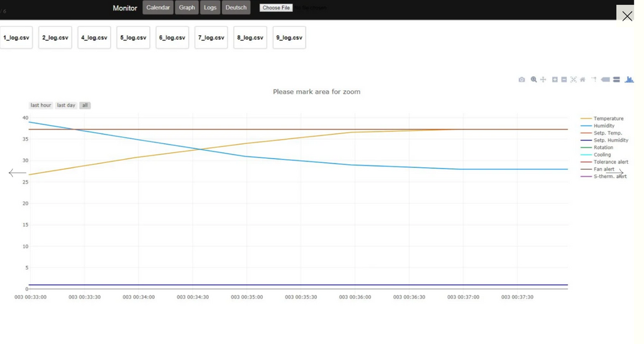Open the Plotly logo link icon
The image size is (644, 344).
click(x=629, y=80)
